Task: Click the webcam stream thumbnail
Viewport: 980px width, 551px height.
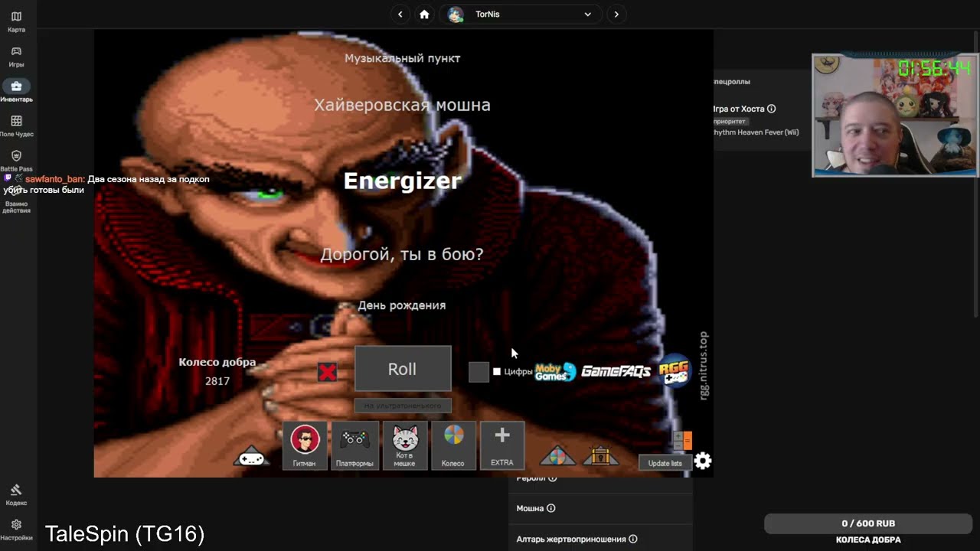Action: [895, 116]
